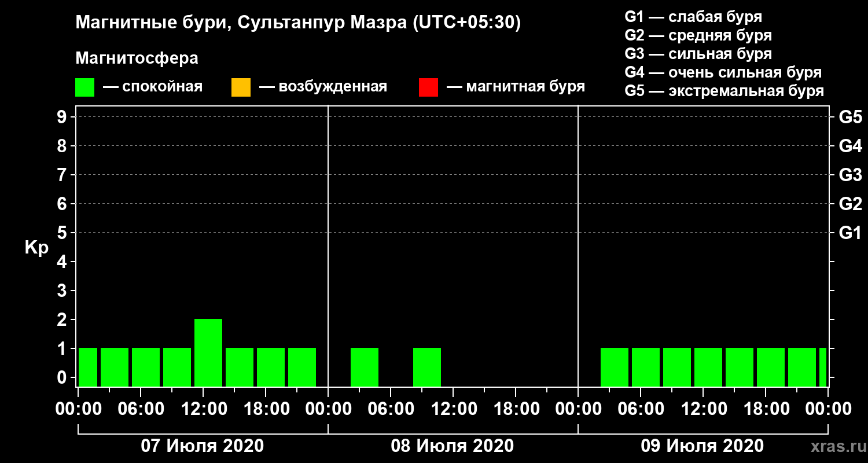Click the '12:00' tick label for 08 July

click(453, 409)
